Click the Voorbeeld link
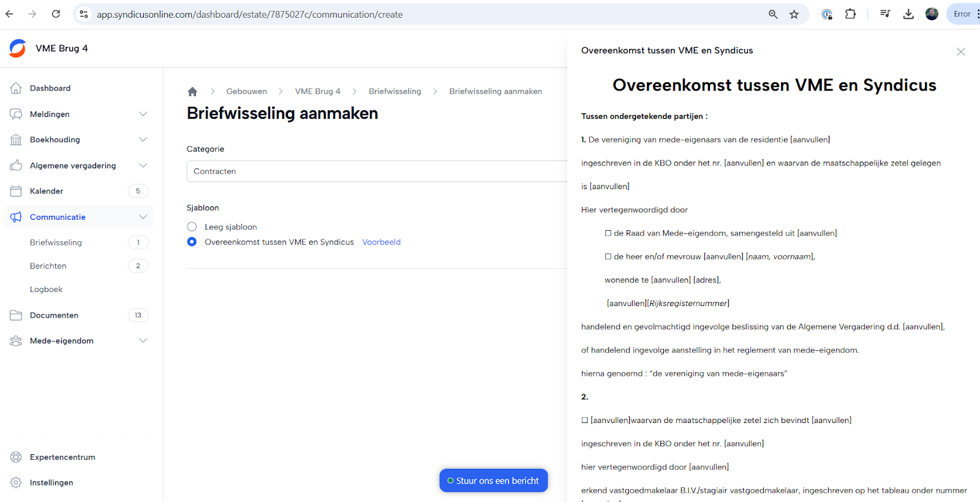This screenshot has height=502, width=980. click(x=381, y=242)
